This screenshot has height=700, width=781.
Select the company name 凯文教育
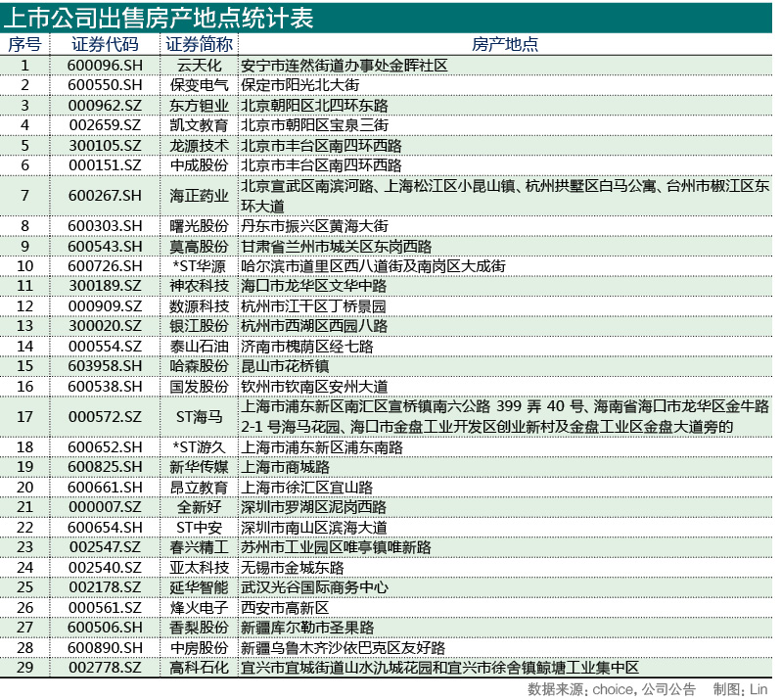coord(200,125)
